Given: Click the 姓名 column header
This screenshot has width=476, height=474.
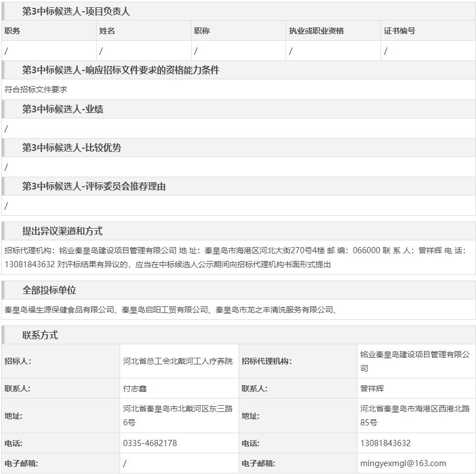Looking at the screenshot, I should pos(107,31).
